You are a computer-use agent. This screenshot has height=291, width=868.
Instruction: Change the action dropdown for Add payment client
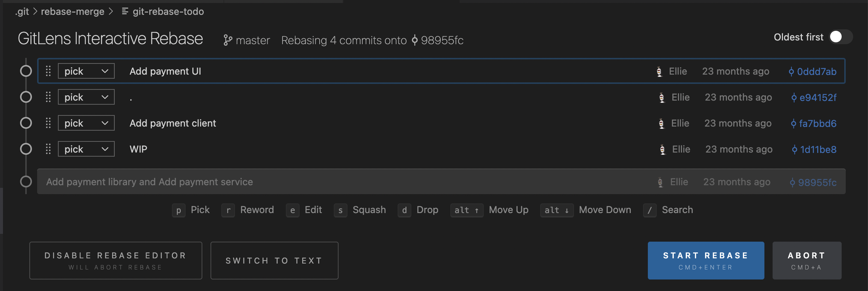coord(86,122)
